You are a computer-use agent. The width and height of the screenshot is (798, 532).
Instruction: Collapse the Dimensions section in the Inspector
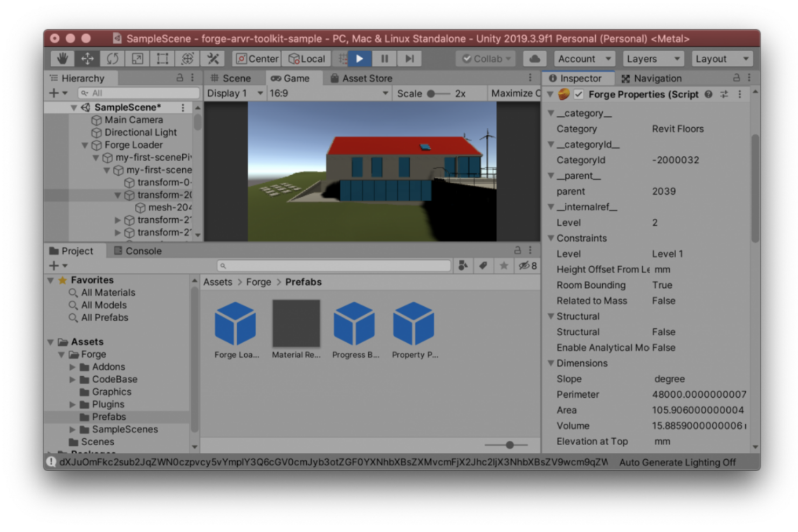[551, 363]
